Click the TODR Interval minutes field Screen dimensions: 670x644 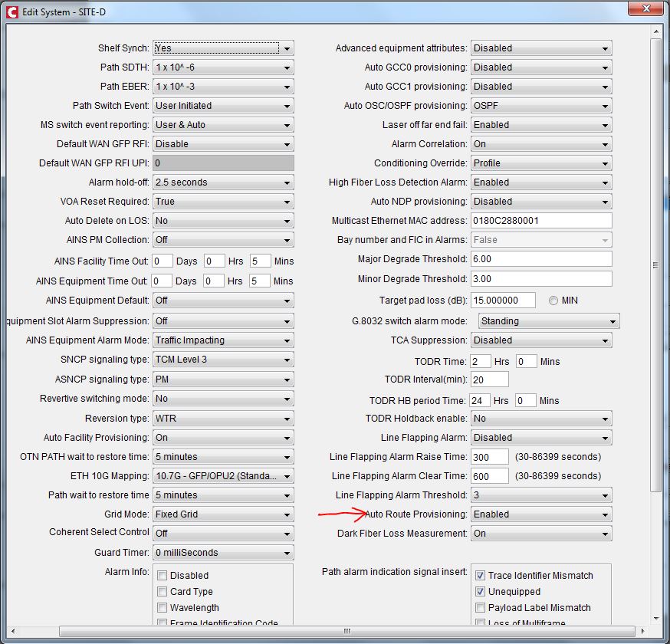[x=489, y=379]
